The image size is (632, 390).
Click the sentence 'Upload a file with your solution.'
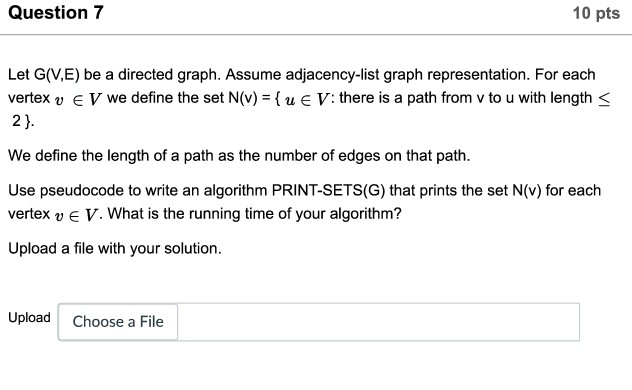[x=115, y=249]
